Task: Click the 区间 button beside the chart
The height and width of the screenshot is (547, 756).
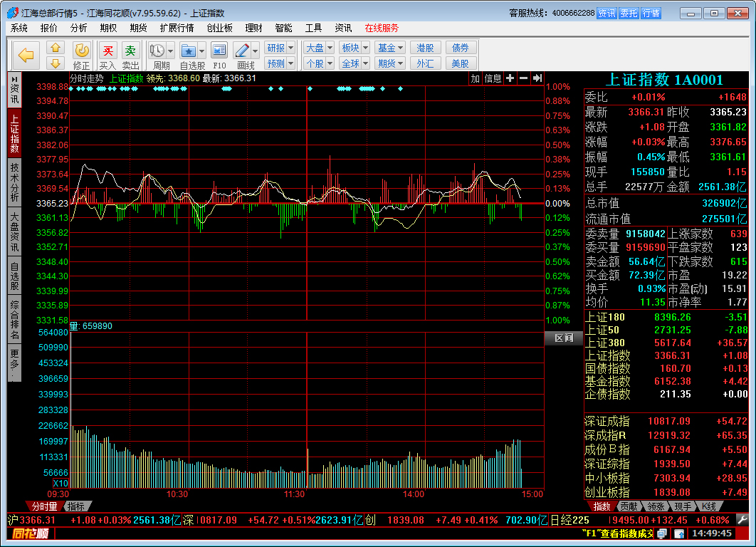Action: pos(564,338)
